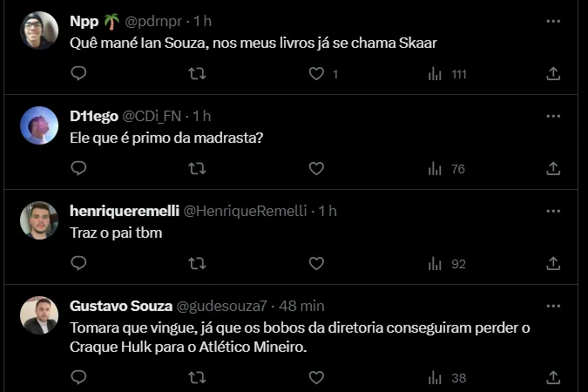This screenshot has width=588, height=392.
Task: Open more options menu on D11ego's tweet
Action: [553, 116]
